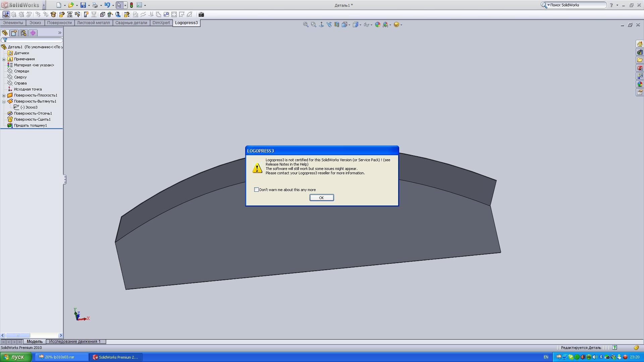The width and height of the screenshot is (644, 362).
Task: Switch to the Эскиз tab
Action: coord(35,23)
